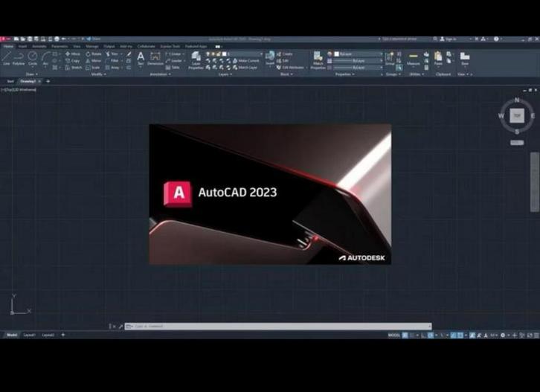
Task: Expand the Draw panel
Action: click(32, 74)
